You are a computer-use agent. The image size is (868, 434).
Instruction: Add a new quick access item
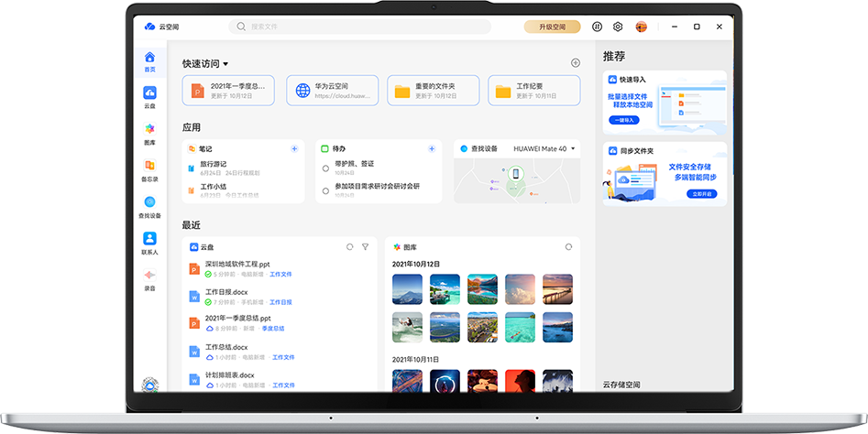[576, 63]
